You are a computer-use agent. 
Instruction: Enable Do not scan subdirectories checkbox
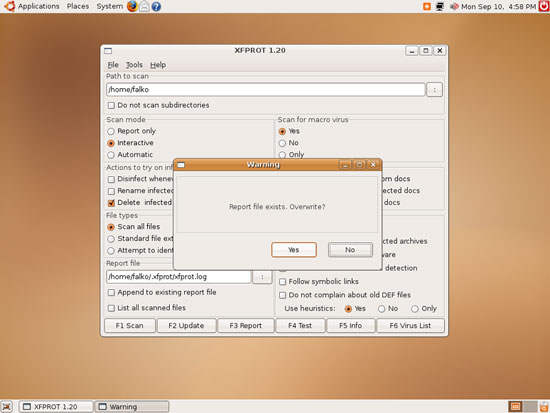(112, 105)
